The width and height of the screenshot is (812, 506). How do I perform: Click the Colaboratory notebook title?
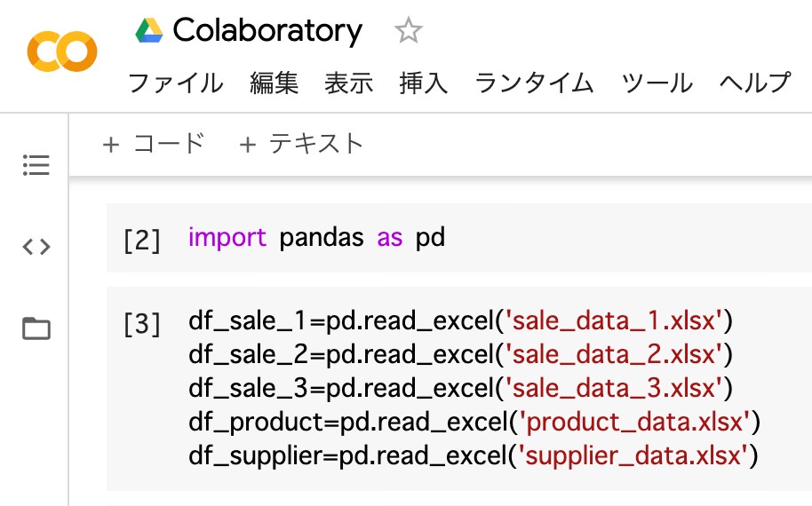(267, 31)
